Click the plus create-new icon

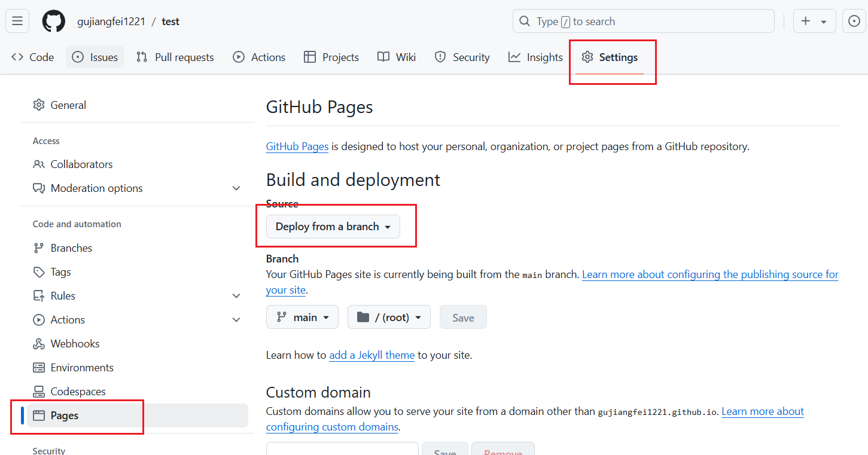(806, 22)
